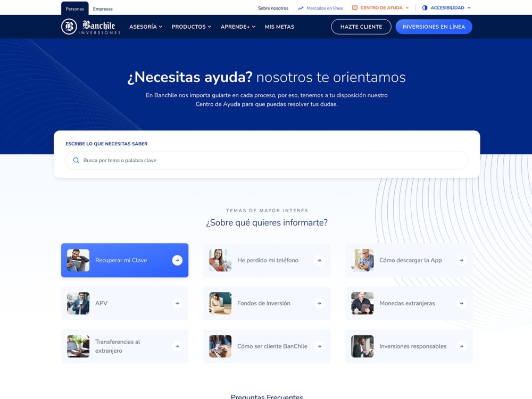Open the Cómo ser cliente BanChile thumbnail
The height and width of the screenshot is (399, 532).
coord(220,346)
